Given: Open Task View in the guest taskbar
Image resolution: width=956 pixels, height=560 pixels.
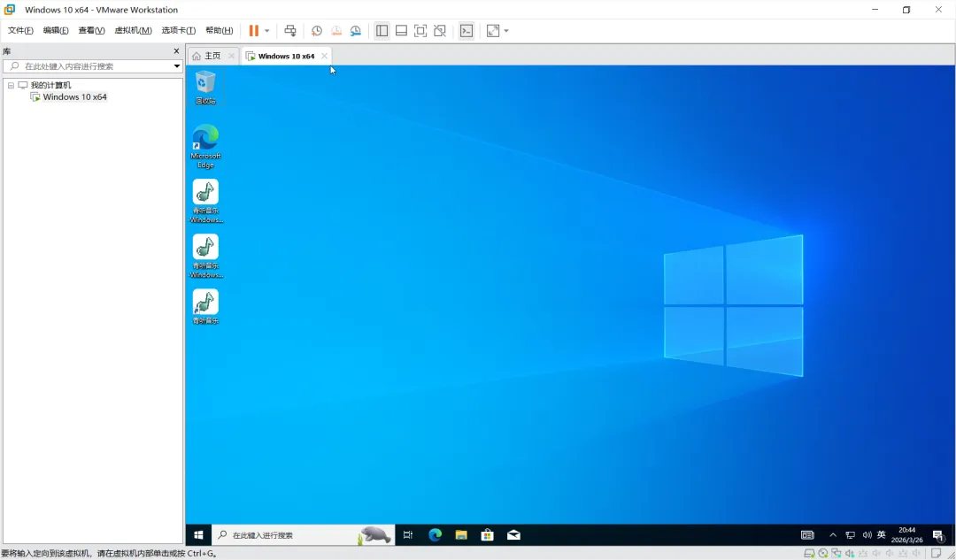Looking at the screenshot, I should [x=408, y=535].
